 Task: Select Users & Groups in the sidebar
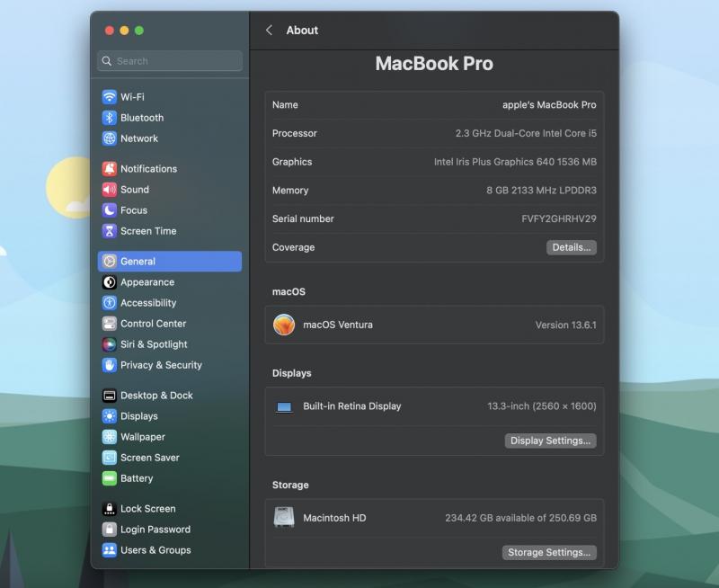tap(170, 550)
